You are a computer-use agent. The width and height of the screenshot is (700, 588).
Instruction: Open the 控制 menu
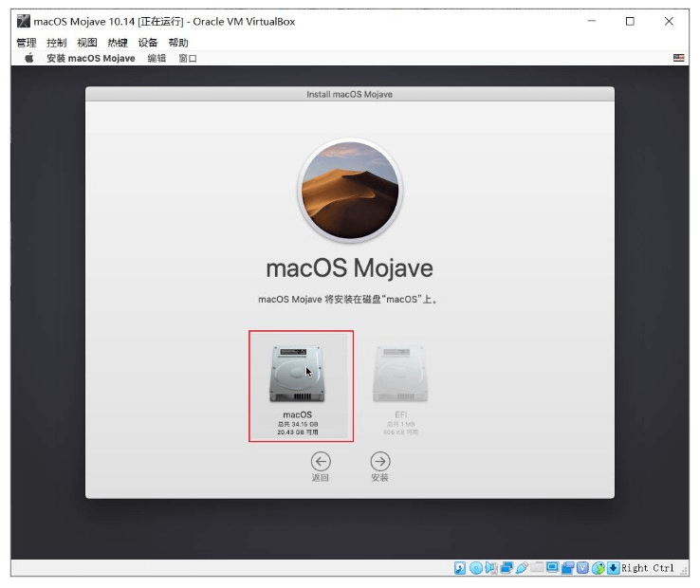(56, 43)
